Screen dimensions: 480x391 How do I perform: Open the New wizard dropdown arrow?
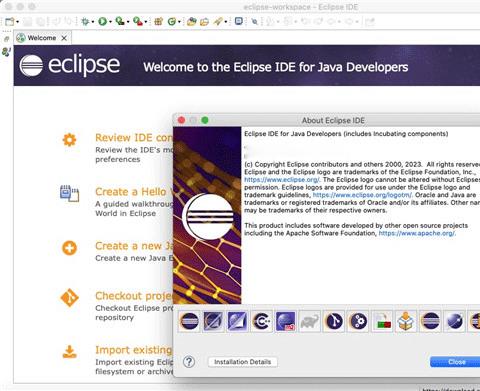(x=18, y=22)
